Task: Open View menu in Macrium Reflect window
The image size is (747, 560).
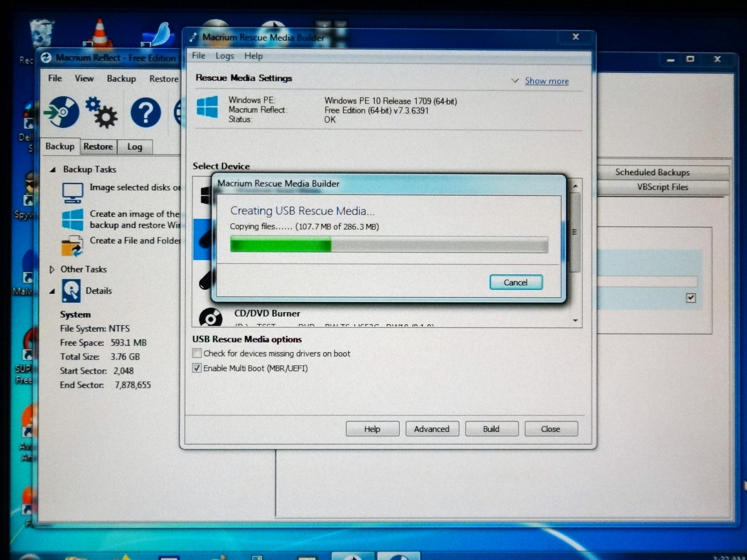Action: coord(84,79)
